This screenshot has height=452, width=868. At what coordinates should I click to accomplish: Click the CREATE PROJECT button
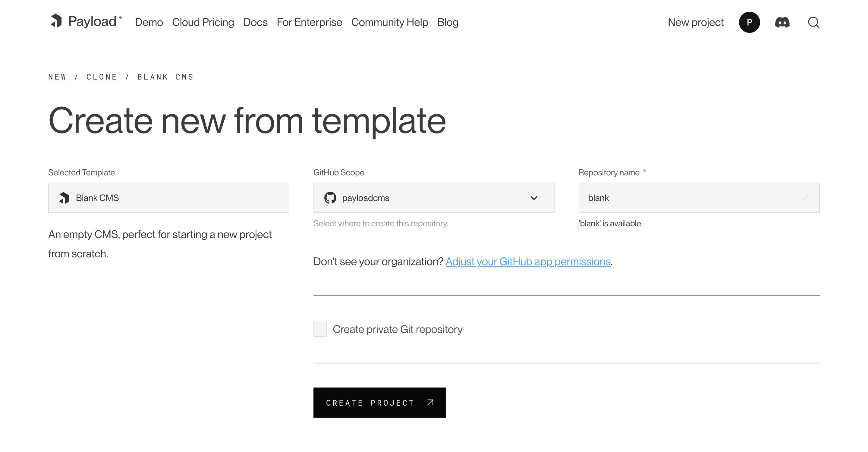click(x=379, y=403)
